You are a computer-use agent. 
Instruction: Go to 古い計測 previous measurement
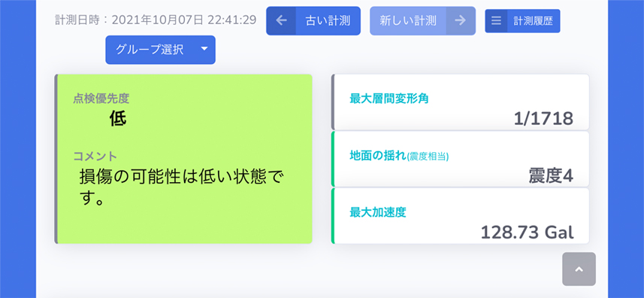(313, 20)
